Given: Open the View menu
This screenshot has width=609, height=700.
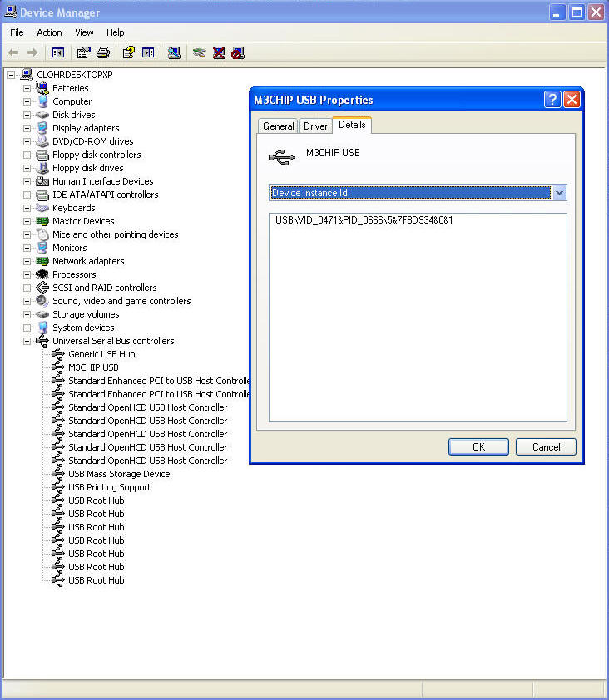Looking at the screenshot, I should (84, 32).
